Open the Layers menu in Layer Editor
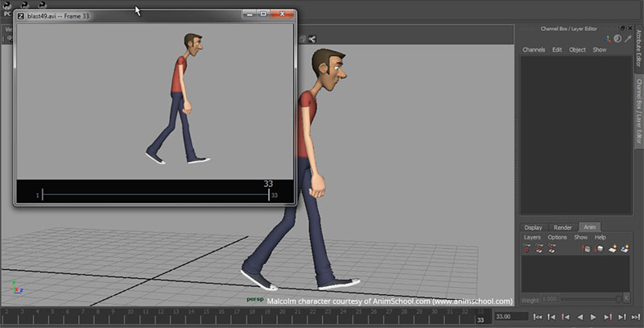This screenshot has height=328, width=644. (532, 237)
